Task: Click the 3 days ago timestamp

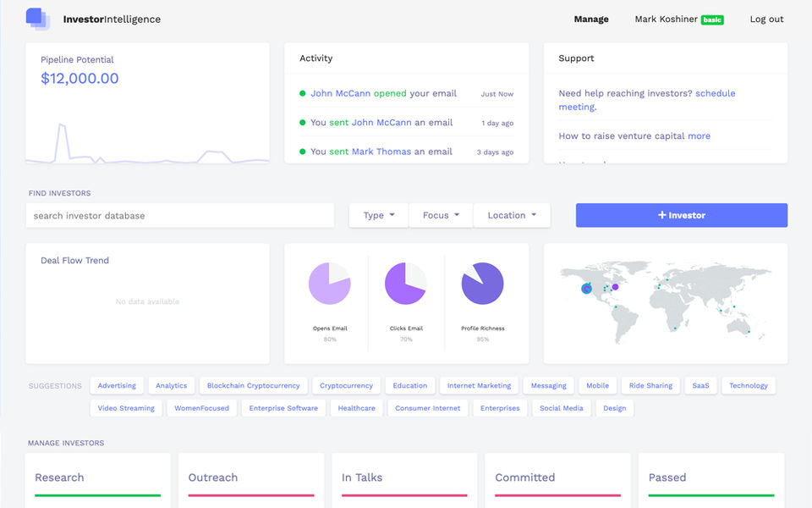Action: pyautogui.click(x=495, y=152)
